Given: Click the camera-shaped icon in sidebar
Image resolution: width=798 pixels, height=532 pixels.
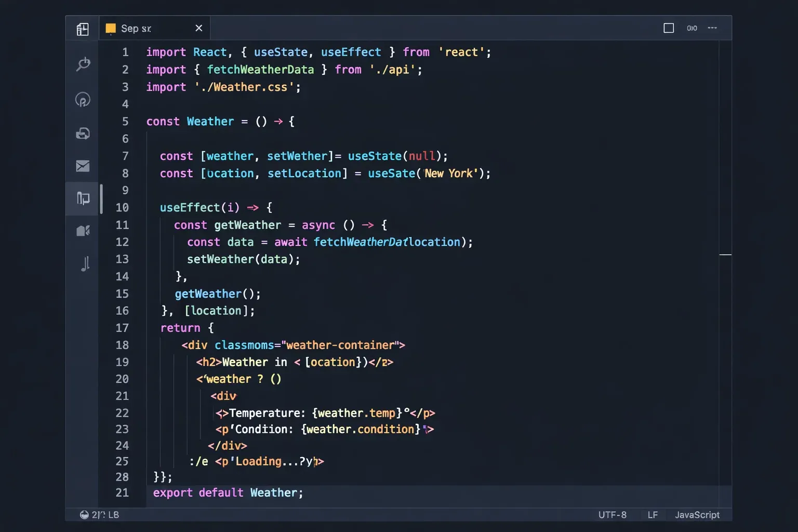Looking at the screenshot, I should point(83,231).
